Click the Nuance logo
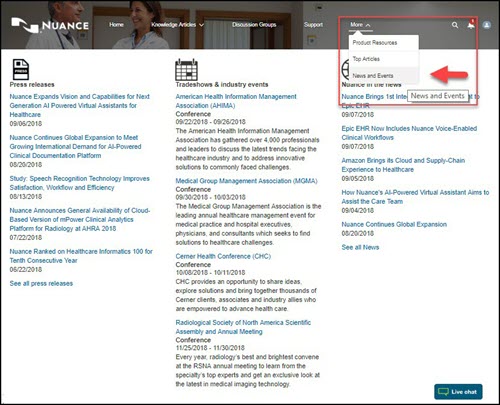The width and height of the screenshot is (500, 405). [50, 25]
